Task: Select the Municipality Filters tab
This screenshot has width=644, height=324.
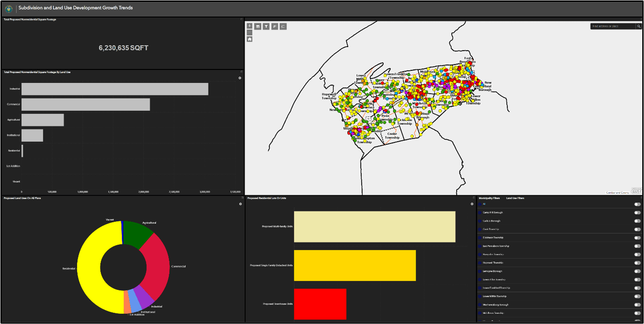Action: tap(489, 198)
